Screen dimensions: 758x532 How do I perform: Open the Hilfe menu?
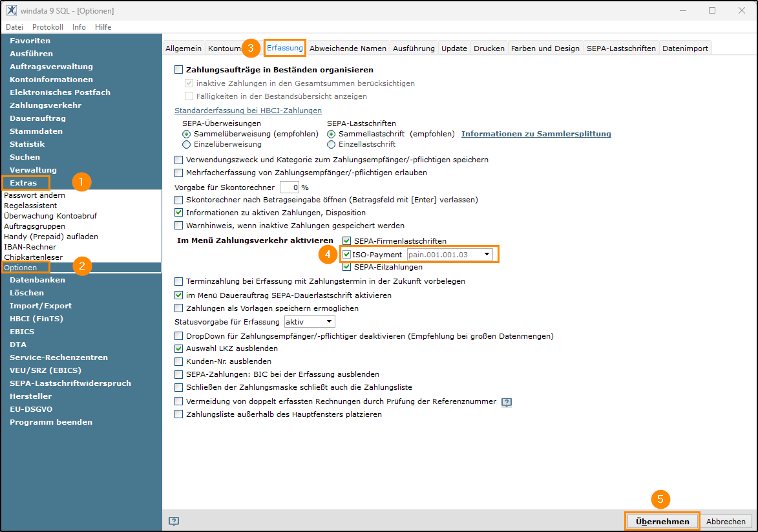pyautogui.click(x=103, y=27)
